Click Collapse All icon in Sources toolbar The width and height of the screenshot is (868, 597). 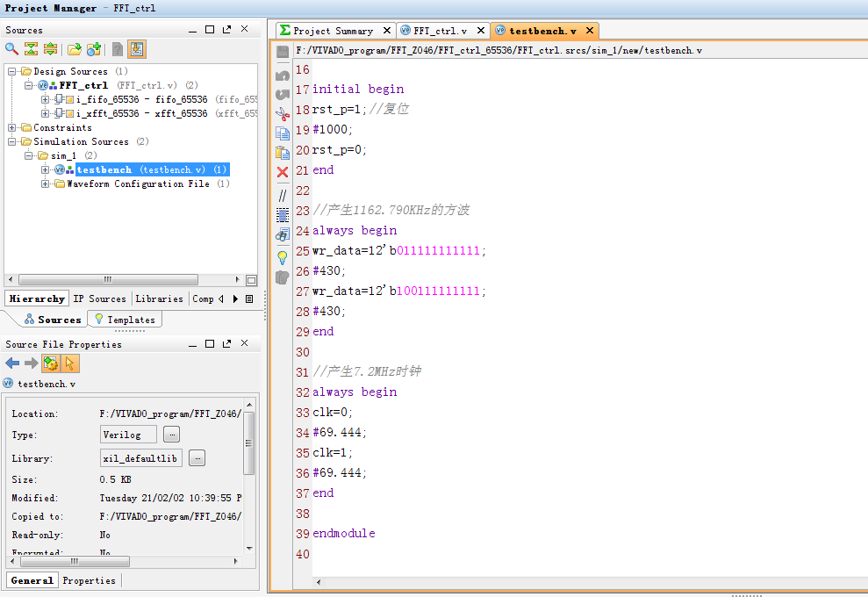[32, 49]
